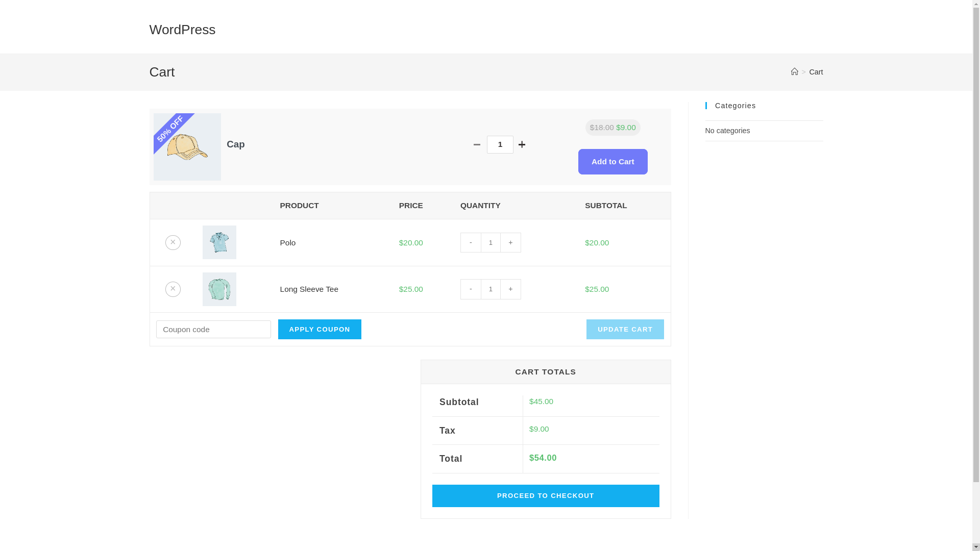
Task: Click the UPDATE CART button
Action: click(625, 329)
